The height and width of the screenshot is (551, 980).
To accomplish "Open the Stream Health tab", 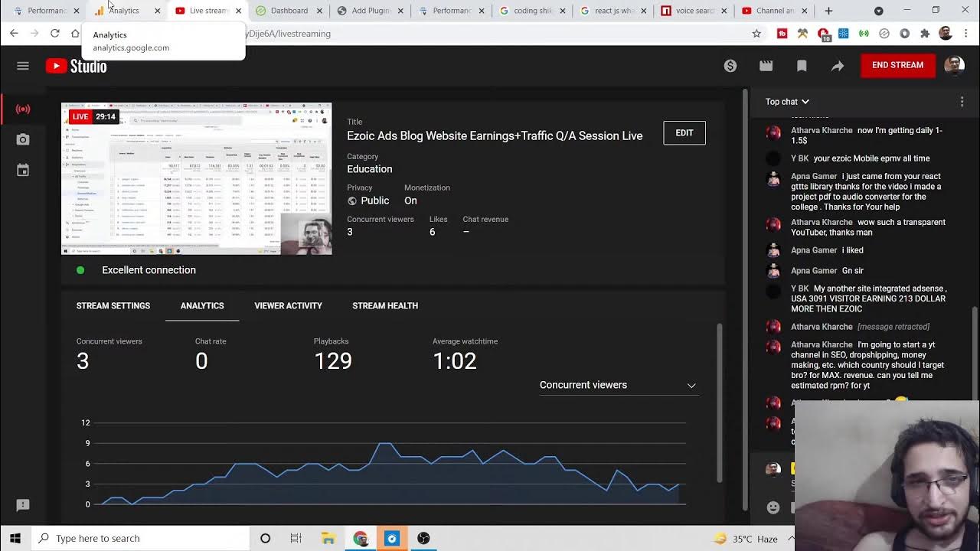I will tap(385, 305).
